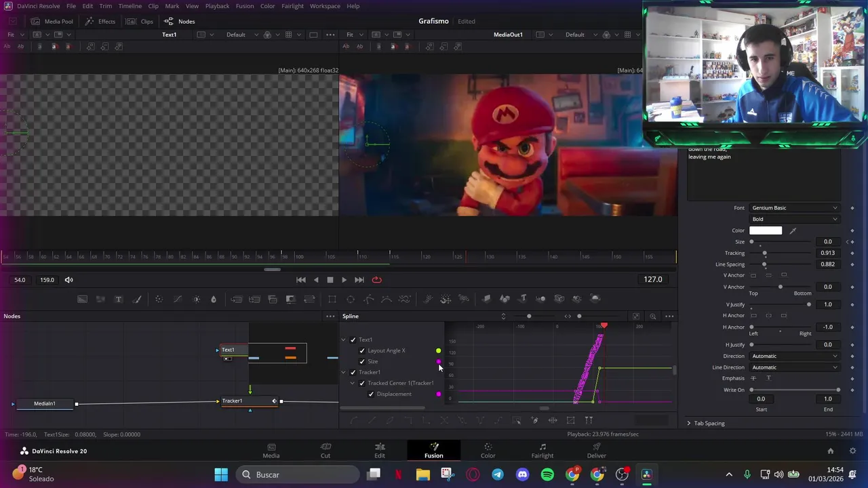
Task: Toggle Clips panel
Action: pos(140,22)
